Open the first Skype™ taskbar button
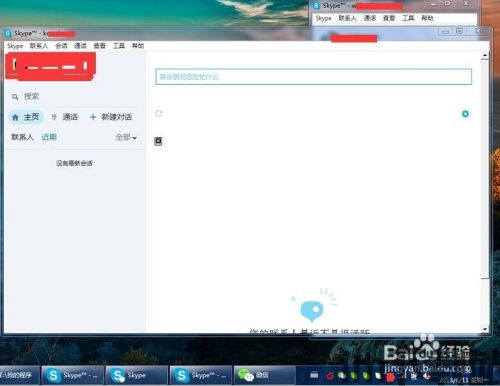This screenshot has width=500, height=386. coord(72,375)
